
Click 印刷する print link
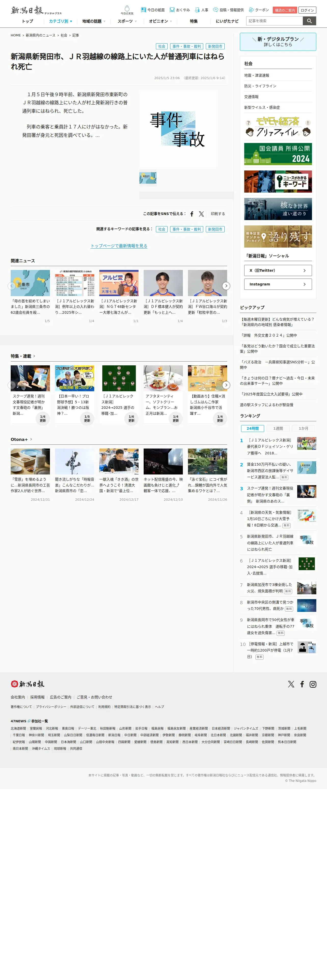click(218, 214)
